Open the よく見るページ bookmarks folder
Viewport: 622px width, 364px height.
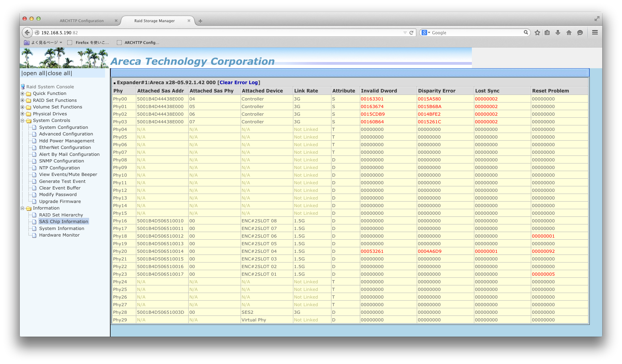pyautogui.click(x=43, y=43)
